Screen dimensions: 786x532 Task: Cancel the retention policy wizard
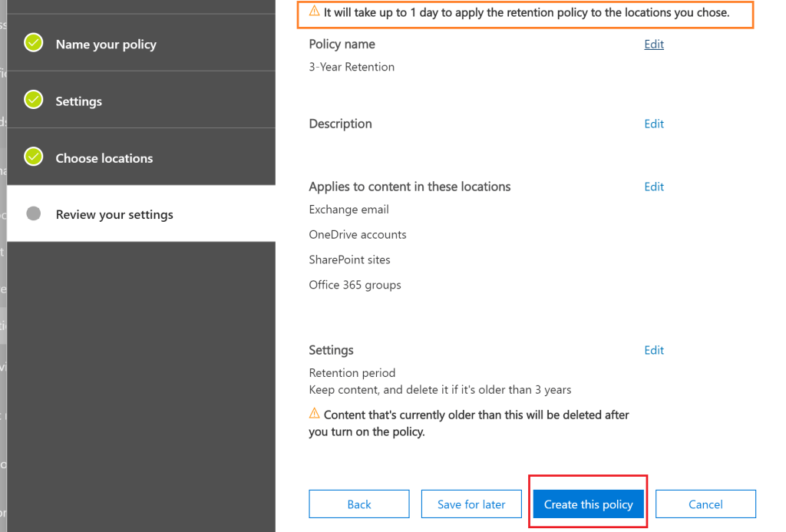pyautogui.click(x=705, y=504)
